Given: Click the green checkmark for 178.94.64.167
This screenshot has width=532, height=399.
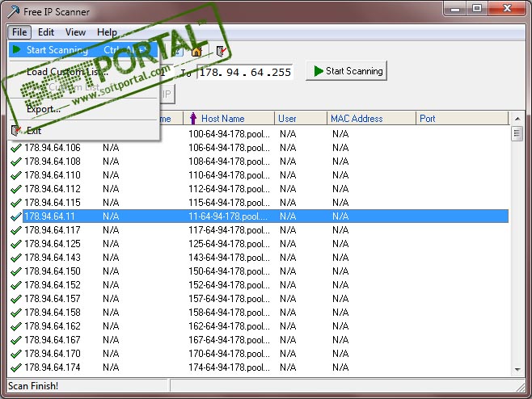Looking at the screenshot, I should point(16,340).
